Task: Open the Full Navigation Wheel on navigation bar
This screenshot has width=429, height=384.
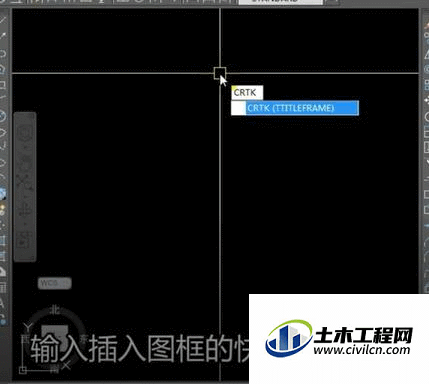Action: pos(25,133)
